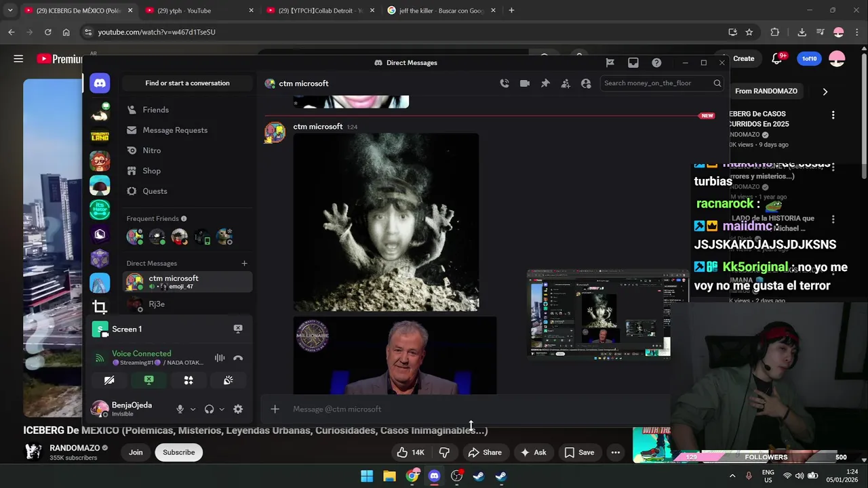
Task: Open options for LADO de la HISTORIA video
Action: (833, 220)
